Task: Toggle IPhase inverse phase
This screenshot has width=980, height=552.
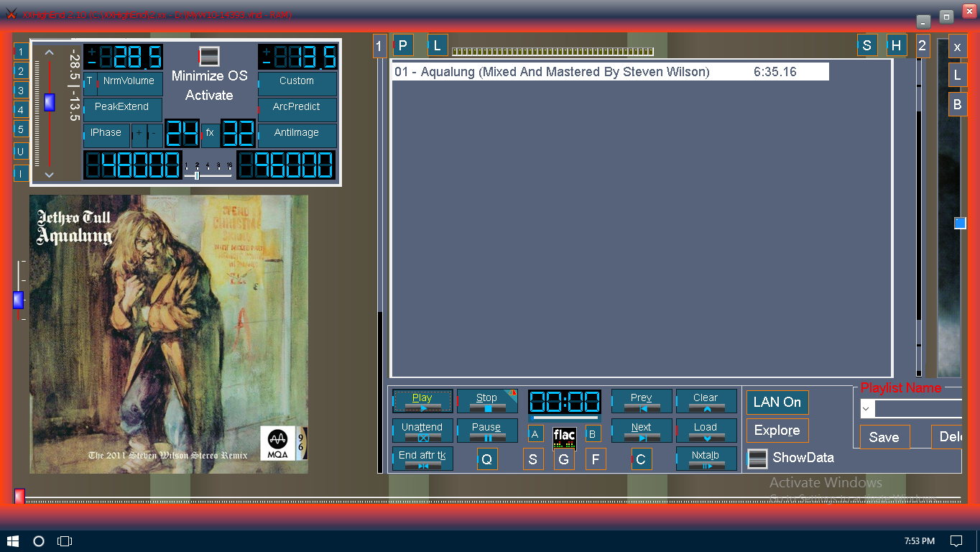Action: point(106,135)
